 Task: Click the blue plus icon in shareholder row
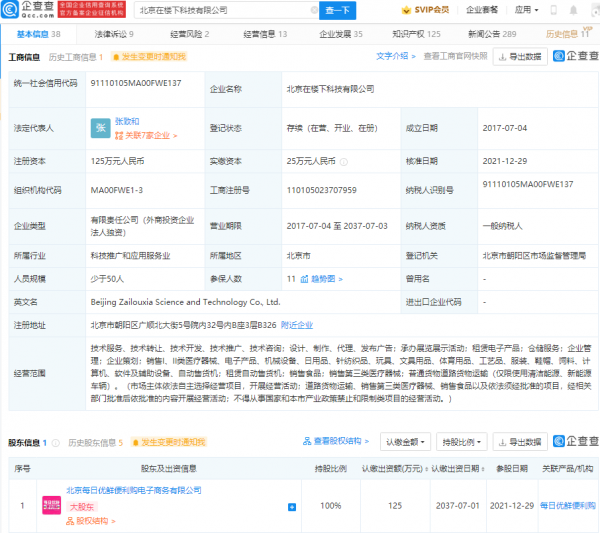[x=292, y=507]
